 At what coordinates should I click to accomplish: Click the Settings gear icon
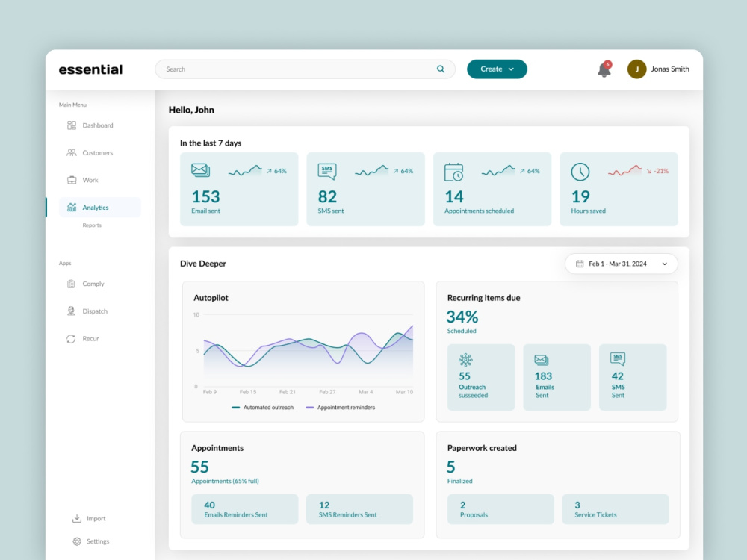click(77, 541)
